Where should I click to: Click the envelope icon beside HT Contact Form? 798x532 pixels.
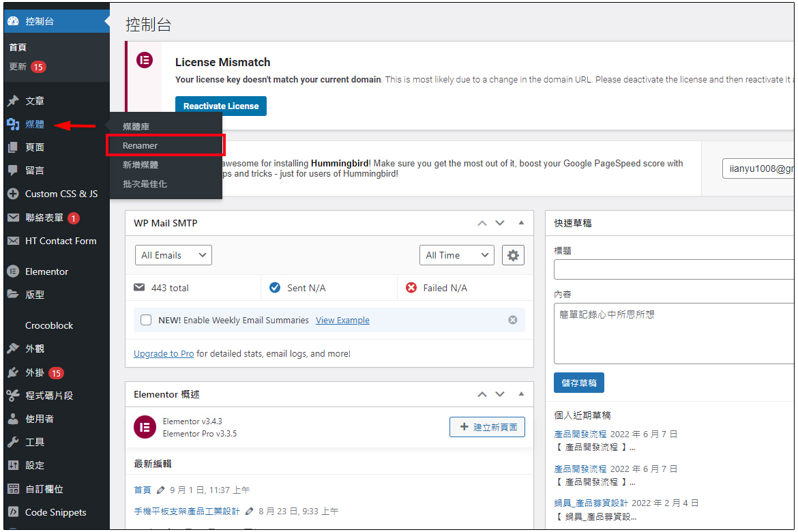click(x=13, y=241)
